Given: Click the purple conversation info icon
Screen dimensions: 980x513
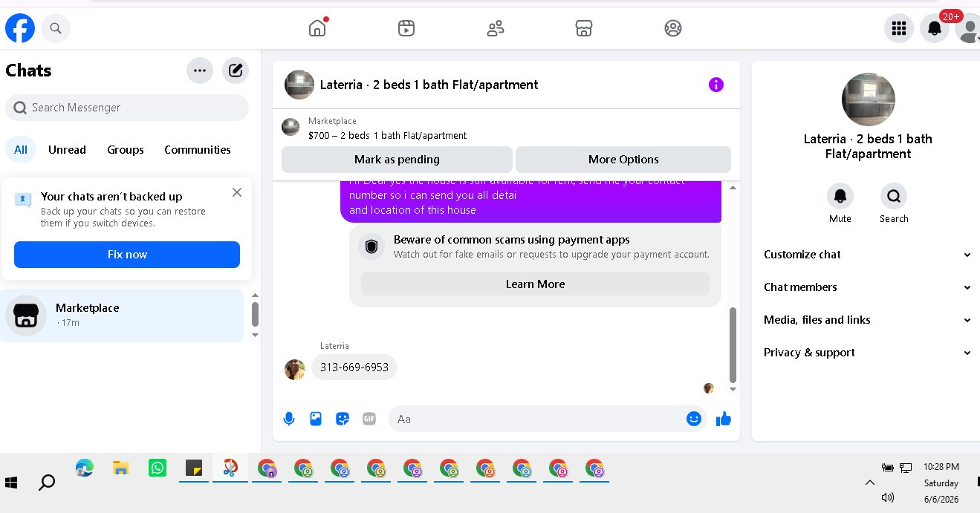Looking at the screenshot, I should [716, 85].
